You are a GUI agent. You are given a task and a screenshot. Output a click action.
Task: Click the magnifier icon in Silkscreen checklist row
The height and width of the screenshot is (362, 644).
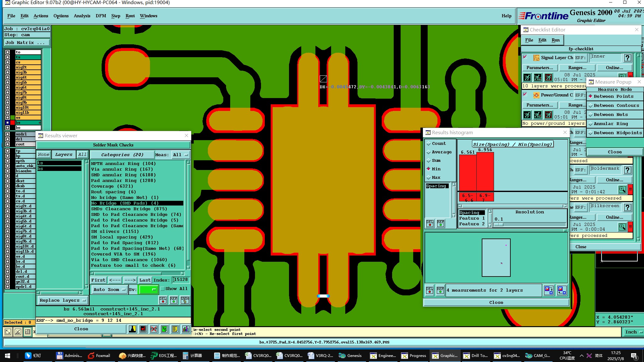[622, 227]
